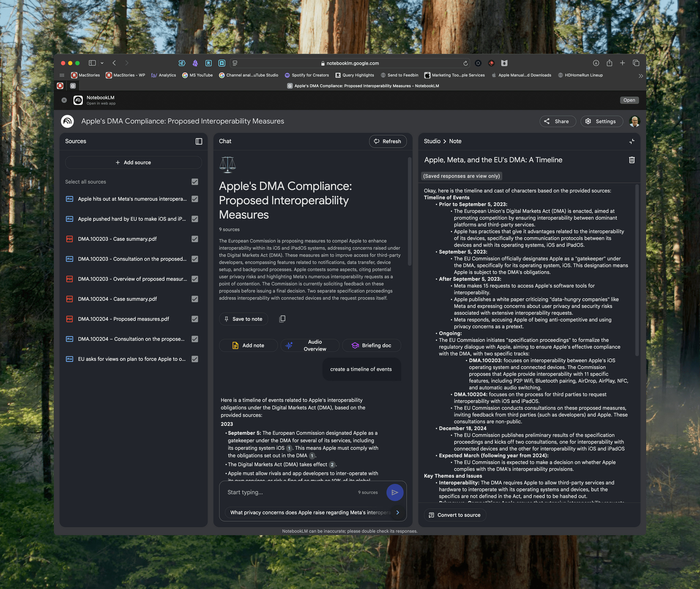Click the chat panel scrollbar
Image resolution: width=700 pixels, height=589 pixels.
tap(409, 212)
